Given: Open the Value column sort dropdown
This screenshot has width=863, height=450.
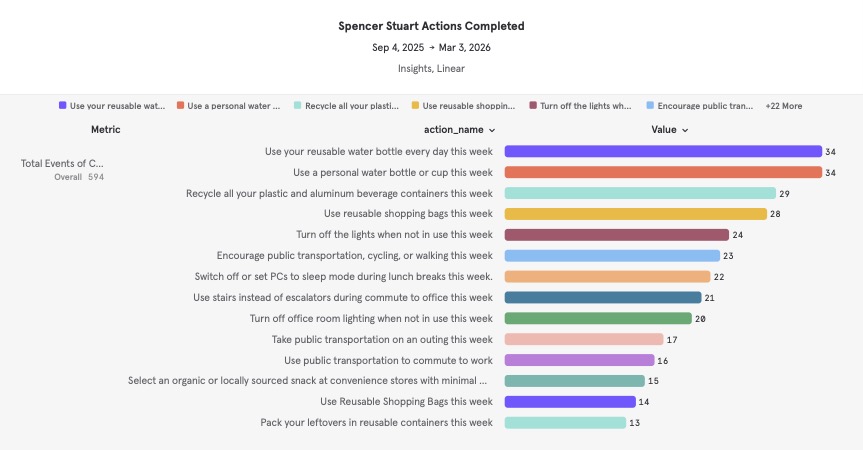Looking at the screenshot, I should pyautogui.click(x=669, y=130).
